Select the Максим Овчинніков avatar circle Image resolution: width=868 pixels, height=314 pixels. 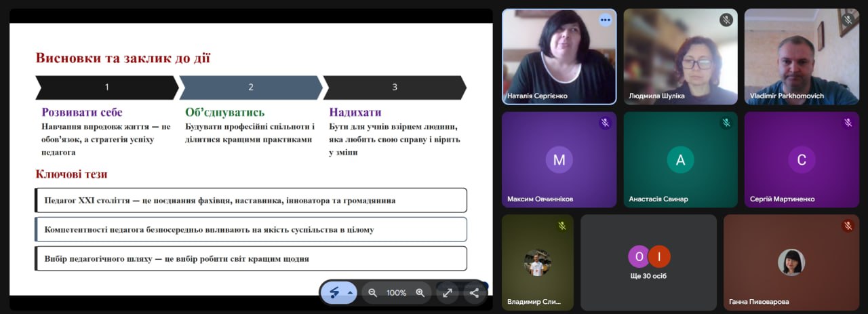pyautogui.click(x=559, y=160)
